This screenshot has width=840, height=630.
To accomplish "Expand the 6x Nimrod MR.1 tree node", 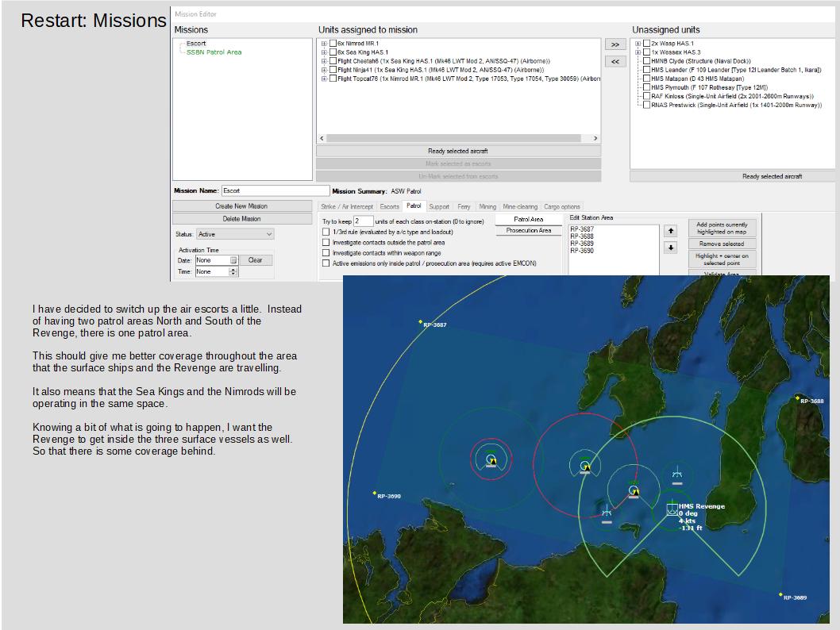I will tap(324, 44).
